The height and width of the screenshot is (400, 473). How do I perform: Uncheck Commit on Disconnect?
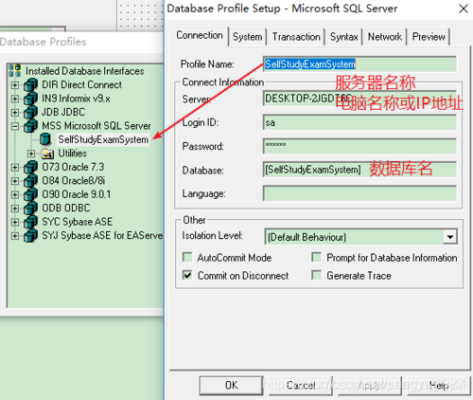(x=187, y=275)
